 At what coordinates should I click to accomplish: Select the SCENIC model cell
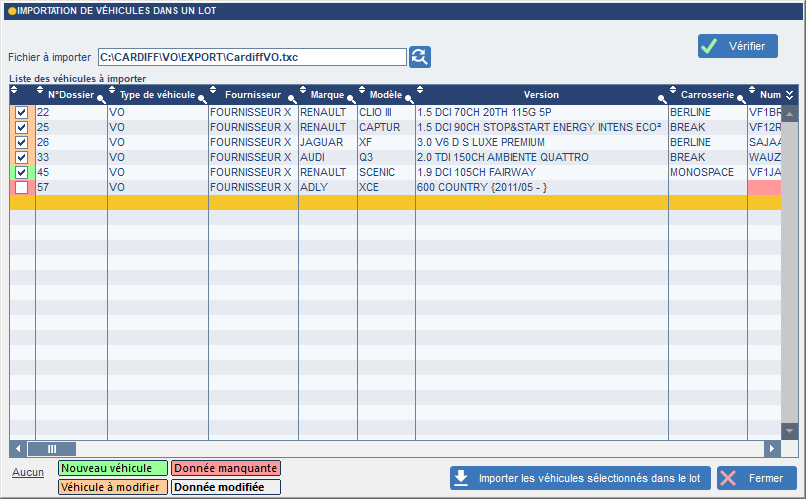[386, 172]
